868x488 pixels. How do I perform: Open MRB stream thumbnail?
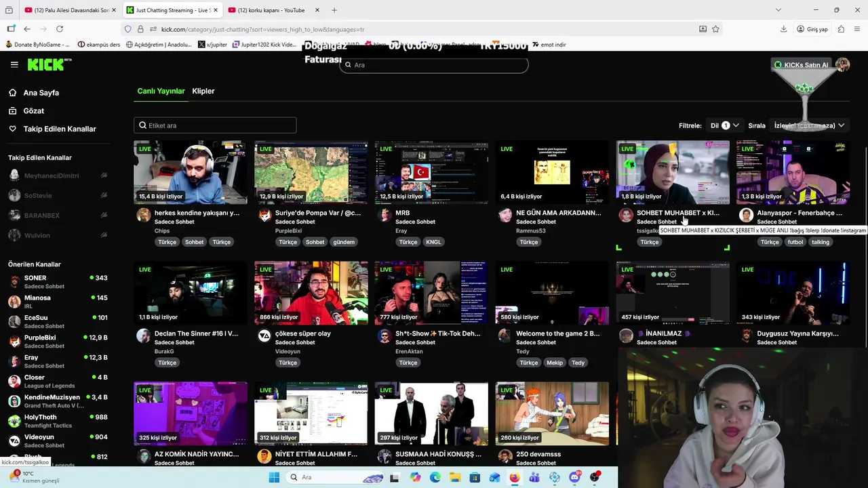431,172
